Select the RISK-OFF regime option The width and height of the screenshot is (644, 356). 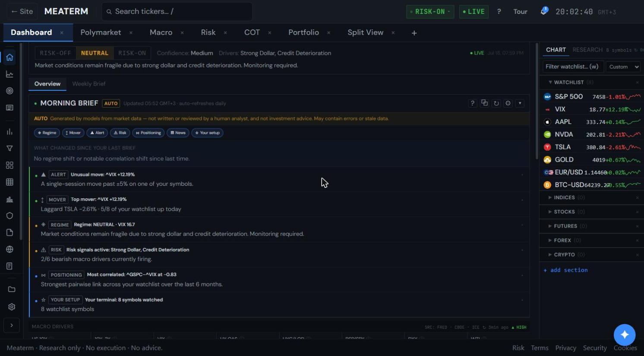pyautogui.click(x=55, y=53)
